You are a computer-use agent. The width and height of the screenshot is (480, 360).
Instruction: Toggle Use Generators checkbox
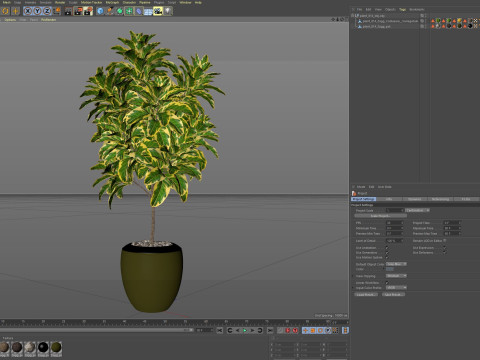(x=387, y=253)
